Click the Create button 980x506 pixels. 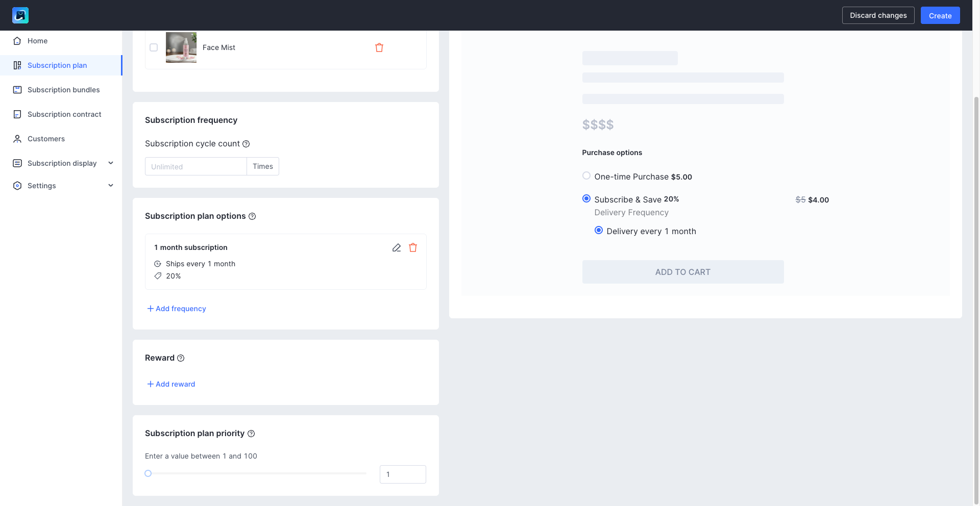click(x=940, y=15)
